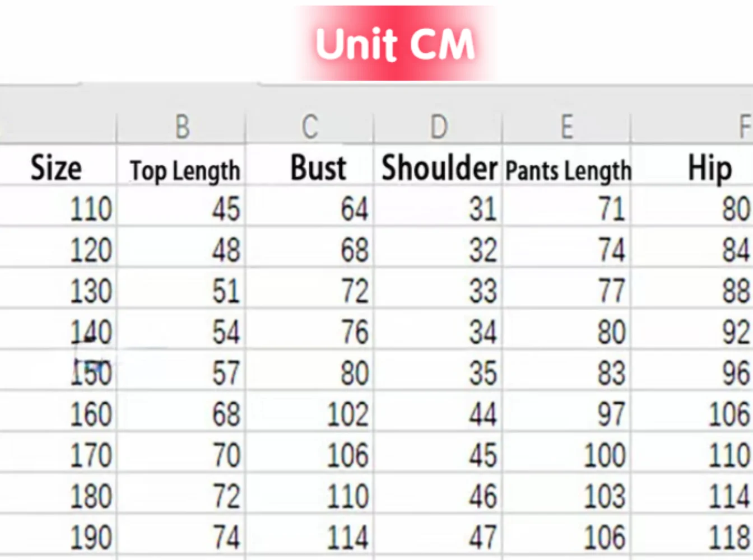Select column C header
The width and height of the screenshot is (753, 560).
(x=310, y=127)
